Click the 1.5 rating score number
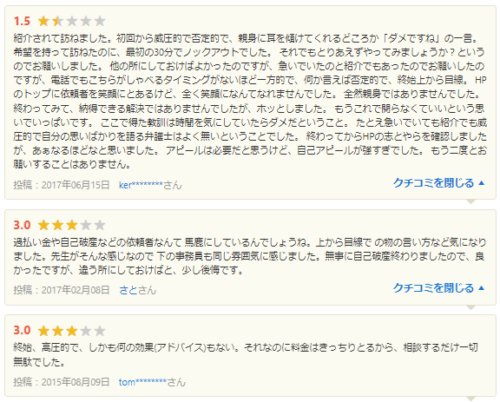 point(22,21)
